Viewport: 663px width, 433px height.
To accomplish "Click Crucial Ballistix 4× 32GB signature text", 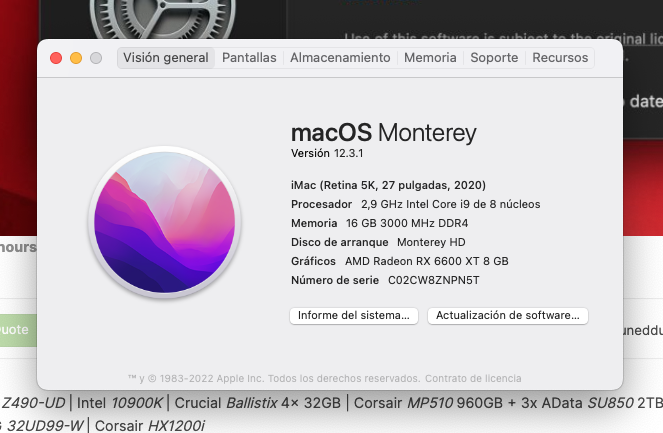I will click(258, 403).
